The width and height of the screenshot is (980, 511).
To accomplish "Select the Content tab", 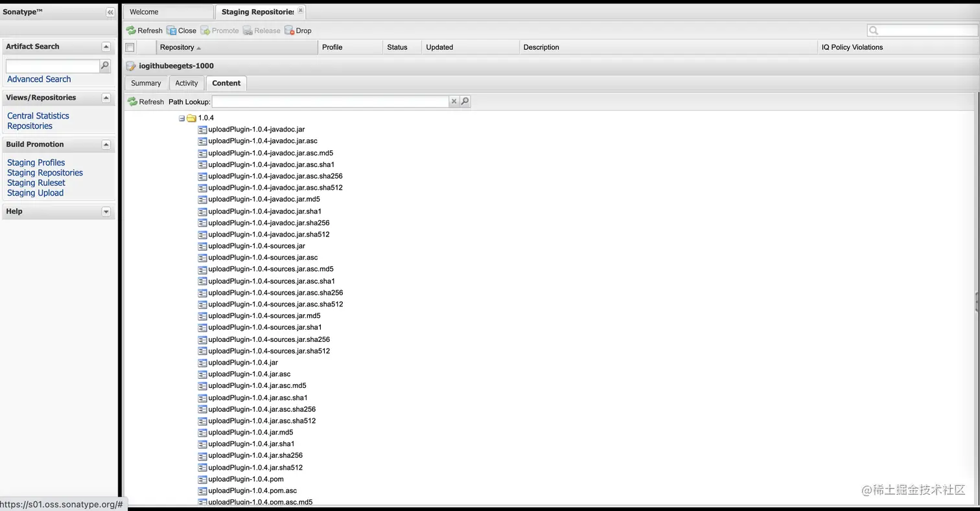I will coord(226,83).
